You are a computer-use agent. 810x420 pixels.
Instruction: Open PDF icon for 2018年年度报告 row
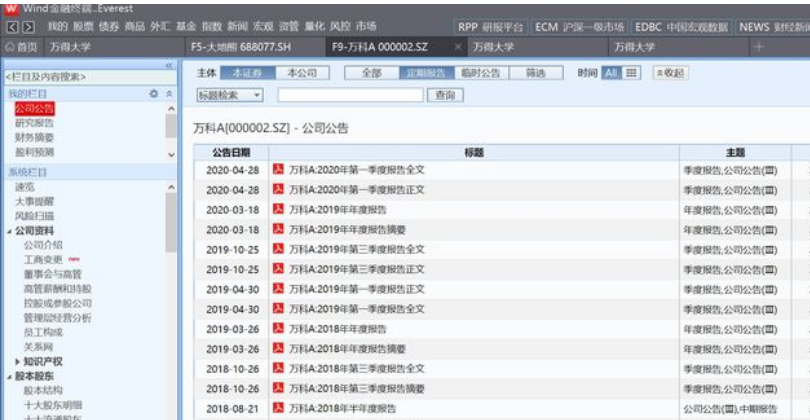pos(278,328)
